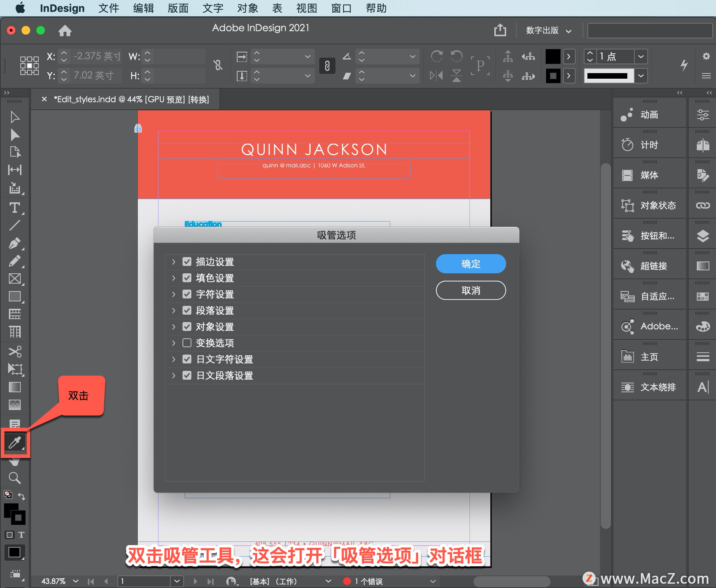The height and width of the screenshot is (588, 716).
Task: Enable the 变换选项 checkbox
Action: click(187, 343)
